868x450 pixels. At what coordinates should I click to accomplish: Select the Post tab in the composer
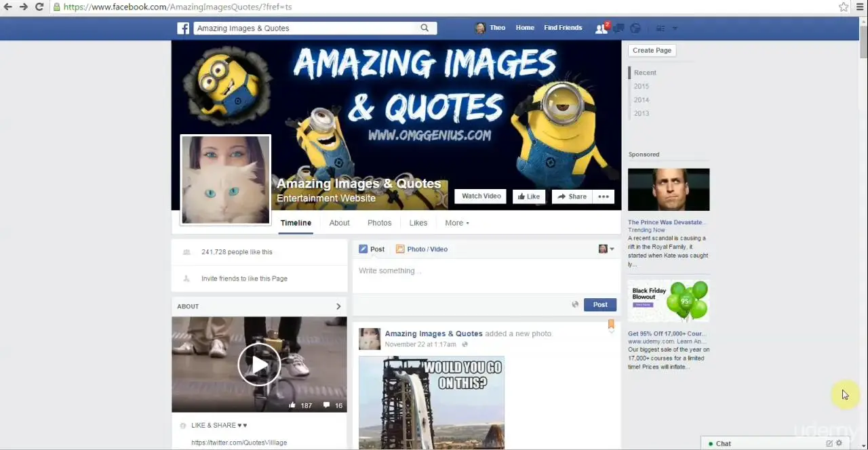(372, 249)
